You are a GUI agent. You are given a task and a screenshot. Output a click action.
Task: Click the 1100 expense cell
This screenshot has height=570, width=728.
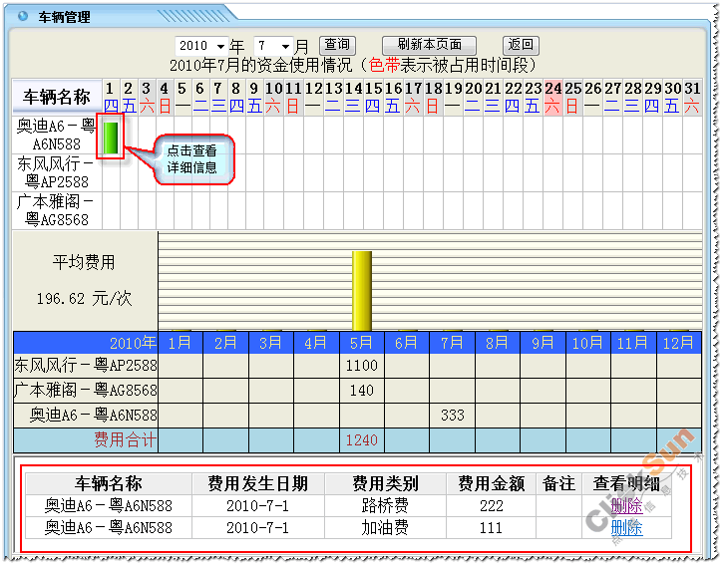tap(362, 366)
